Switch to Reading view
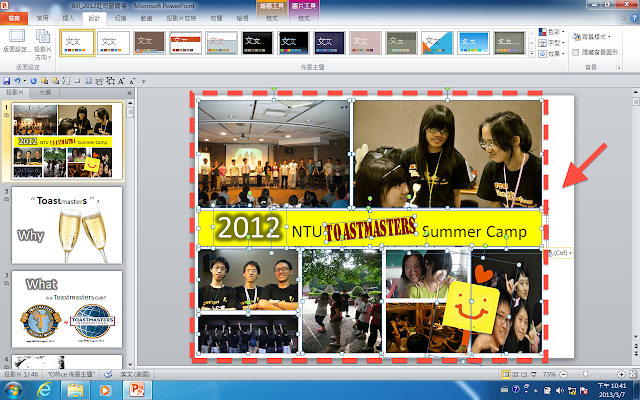The image size is (640, 400). pos(524,374)
